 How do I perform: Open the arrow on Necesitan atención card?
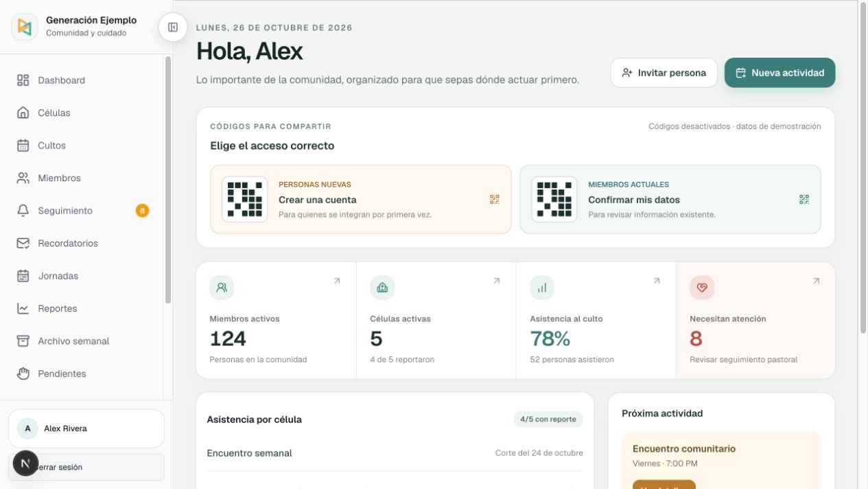pyautogui.click(x=817, y=281)
